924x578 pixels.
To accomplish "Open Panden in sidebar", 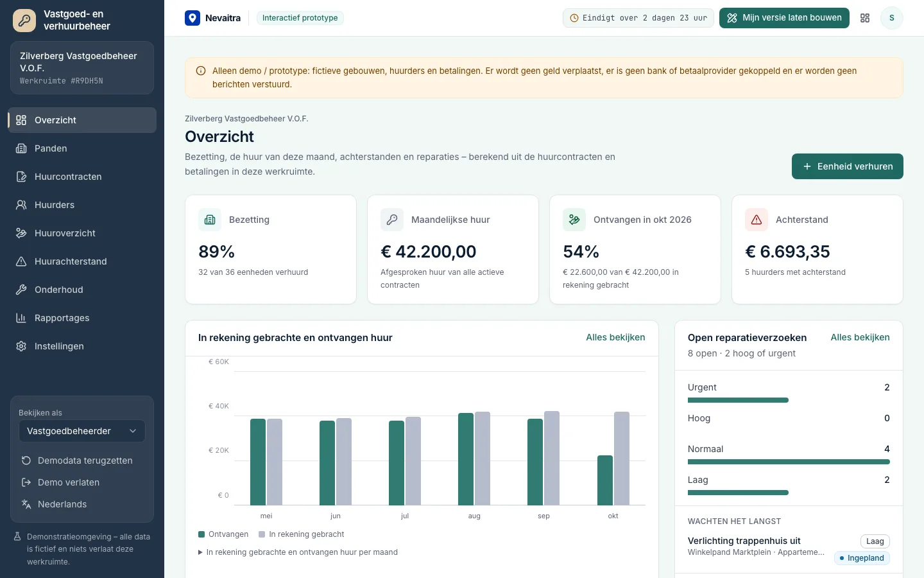I will pos(82,148).
